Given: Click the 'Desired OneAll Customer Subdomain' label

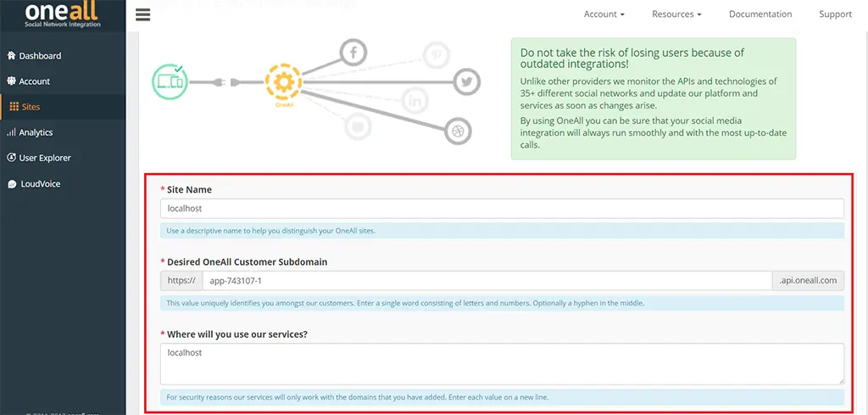Looking at the screenshot, I should (x=247, y=261).
